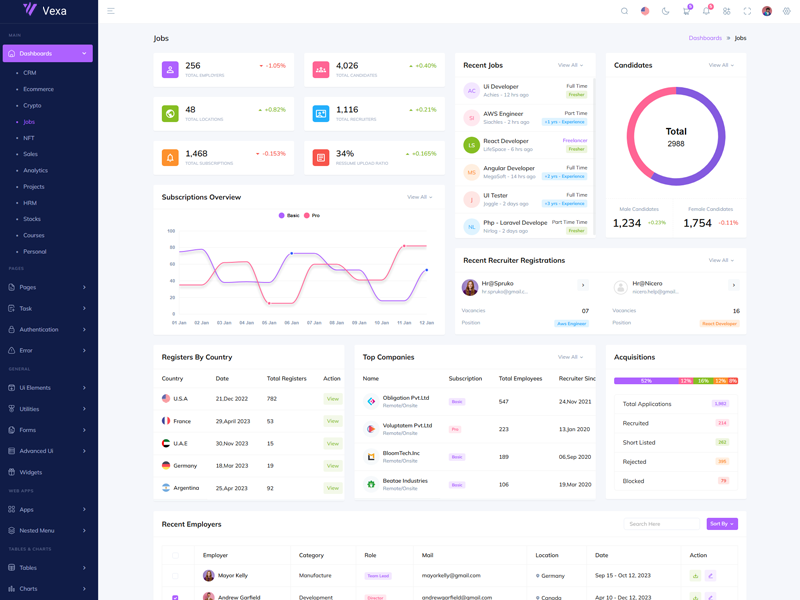Open View All dropdown in Candidates card
800x600 pixels.
721,65
